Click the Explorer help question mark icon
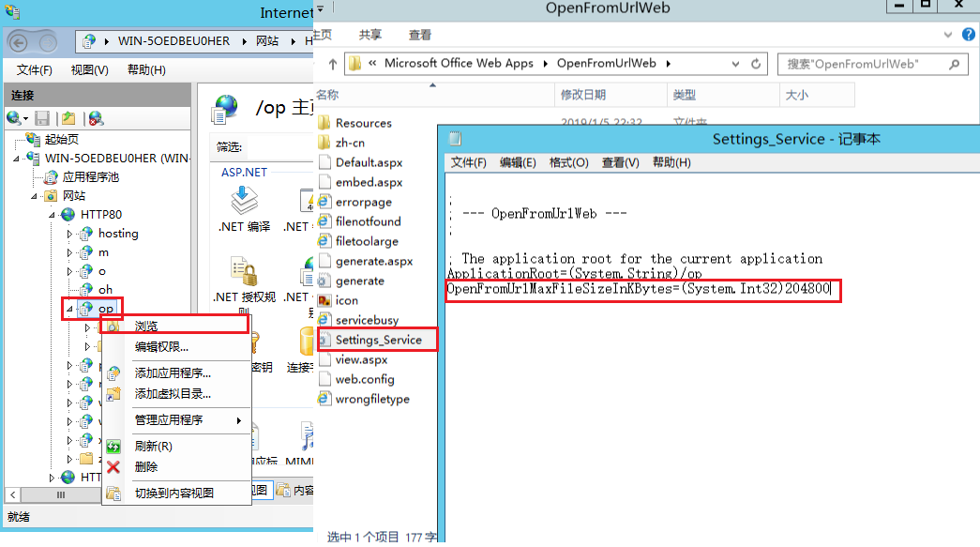Image resolution: width=980 pixels, height=547 pixels. pos(968,35)
